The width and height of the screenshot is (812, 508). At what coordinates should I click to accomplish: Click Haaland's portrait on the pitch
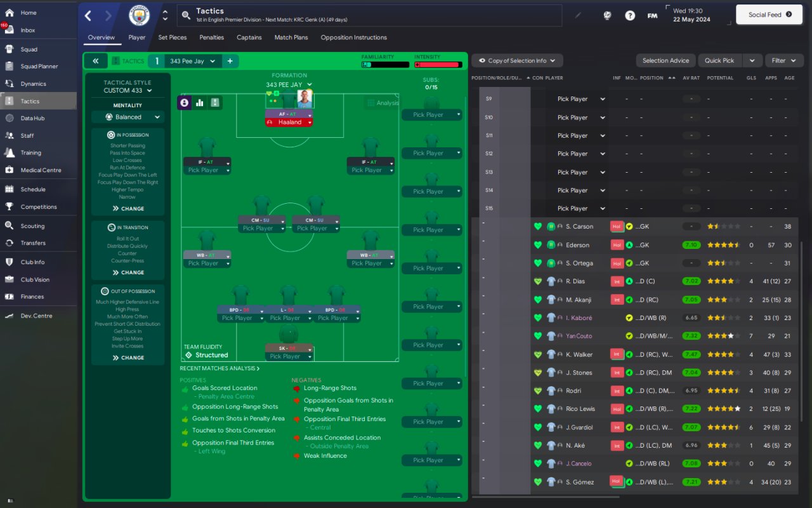[x=304, y=99]
